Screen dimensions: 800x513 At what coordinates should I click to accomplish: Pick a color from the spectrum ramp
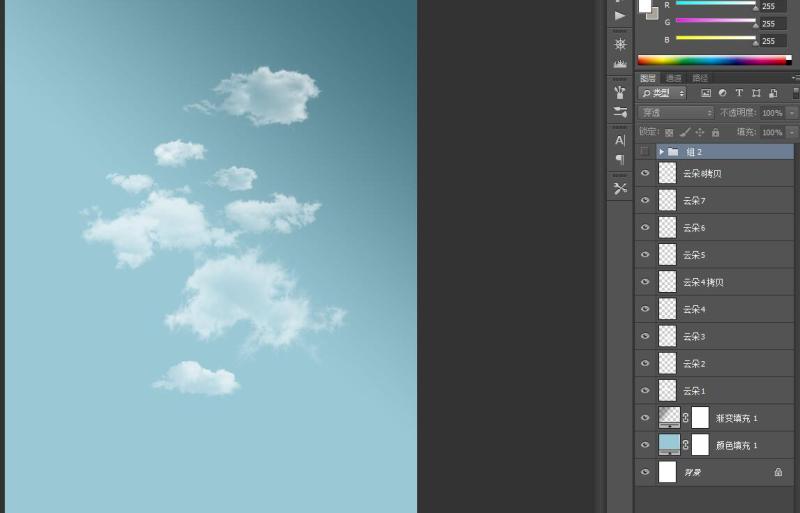(x=714, y=60)
